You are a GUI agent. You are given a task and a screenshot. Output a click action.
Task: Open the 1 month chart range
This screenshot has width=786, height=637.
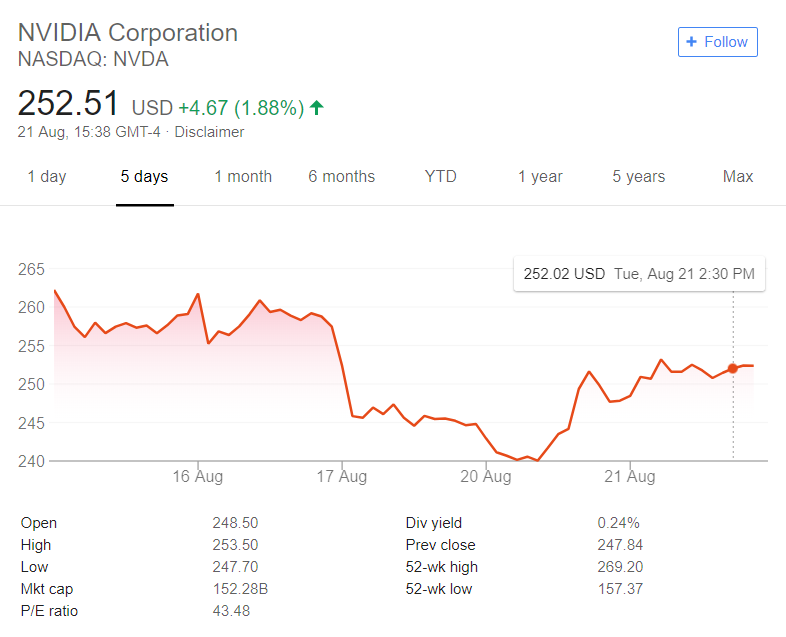point(243,176)
